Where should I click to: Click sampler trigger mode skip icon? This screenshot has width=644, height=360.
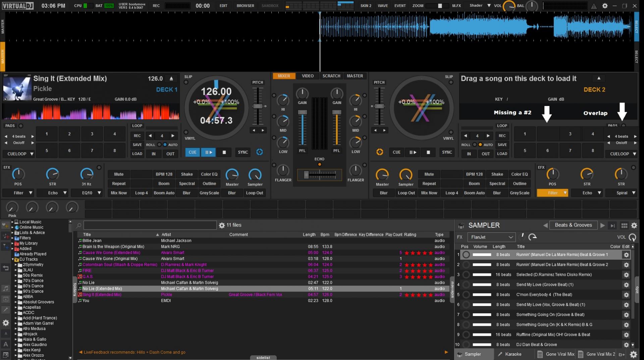tap(612, 225)
